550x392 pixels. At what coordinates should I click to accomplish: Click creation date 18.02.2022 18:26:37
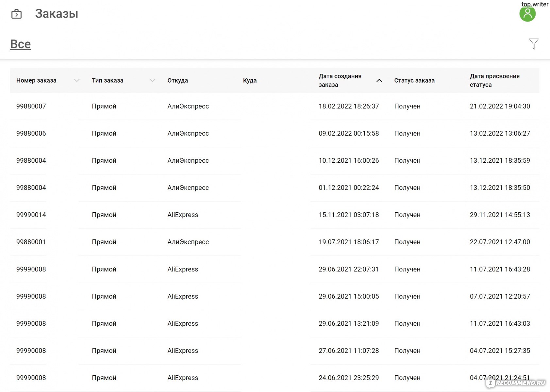coord(349,106)
